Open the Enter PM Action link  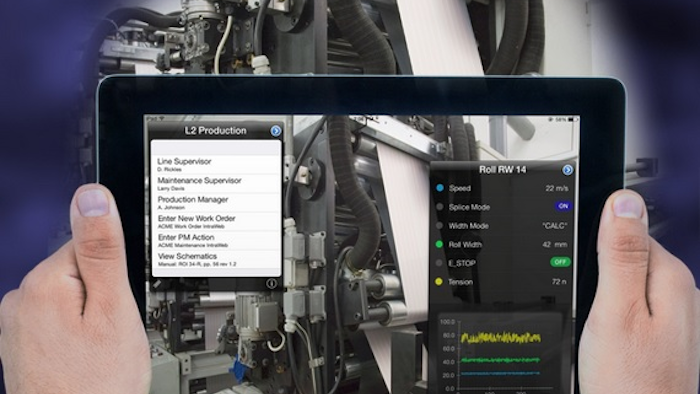coord(216,241)
